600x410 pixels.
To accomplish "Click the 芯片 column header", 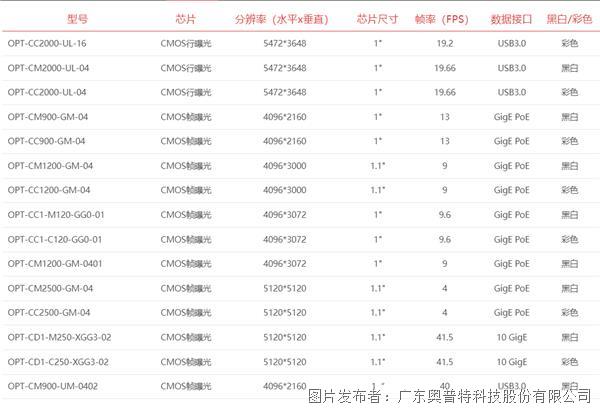I will (186, 19).
